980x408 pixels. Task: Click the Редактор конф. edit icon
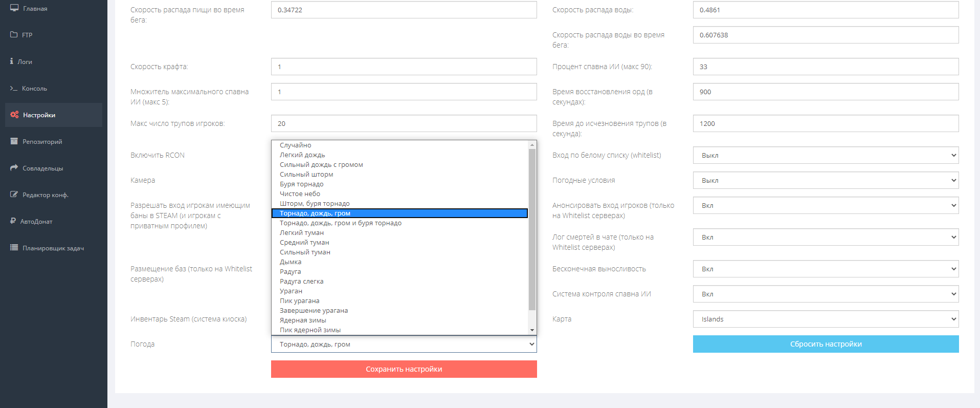[14, 195]
